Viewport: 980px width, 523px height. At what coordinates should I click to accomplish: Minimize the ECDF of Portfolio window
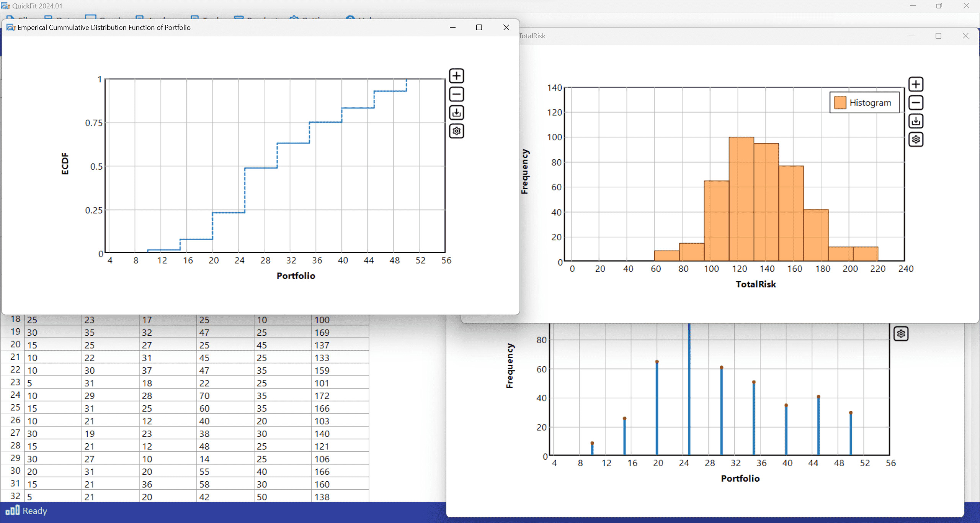(452, 28)
